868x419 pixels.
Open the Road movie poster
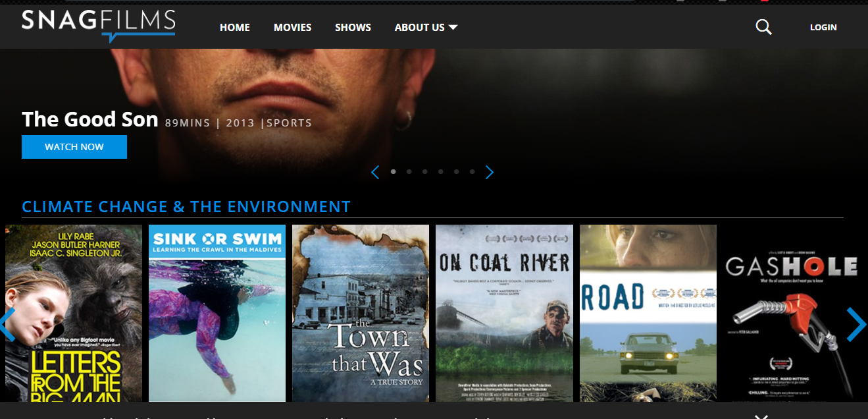click(x=648, y=313)
